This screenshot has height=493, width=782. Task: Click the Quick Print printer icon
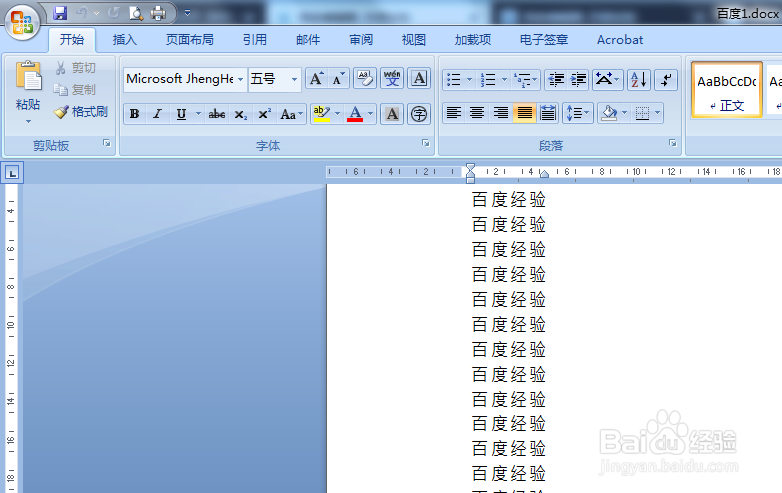point(158,13)
